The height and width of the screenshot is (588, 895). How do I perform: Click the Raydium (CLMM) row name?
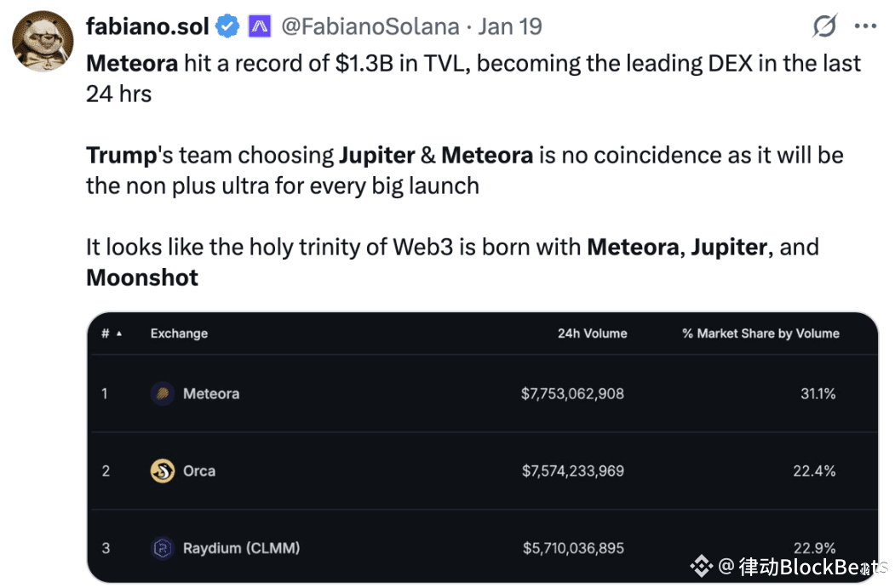[x=241, y=548]
